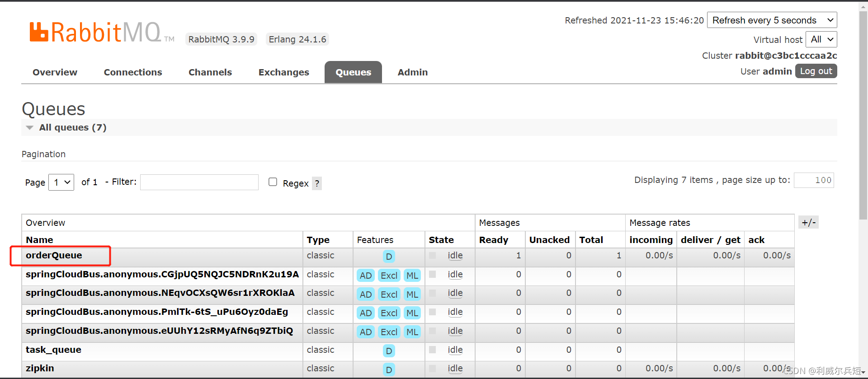Open springCloudBus.anonymous.PmlTk-6tS_uPu6Oyz0daEg queue
868x379 pixels.
(x=157, y=312)
